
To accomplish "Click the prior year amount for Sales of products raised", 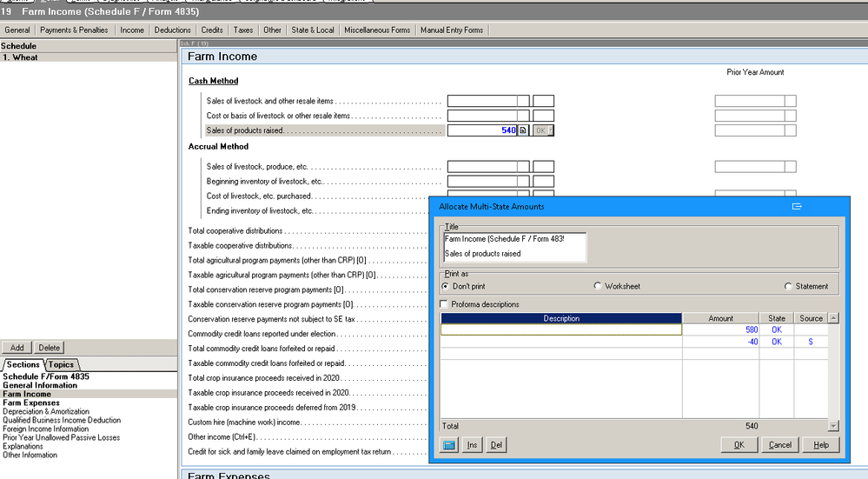I will point(750,130).
